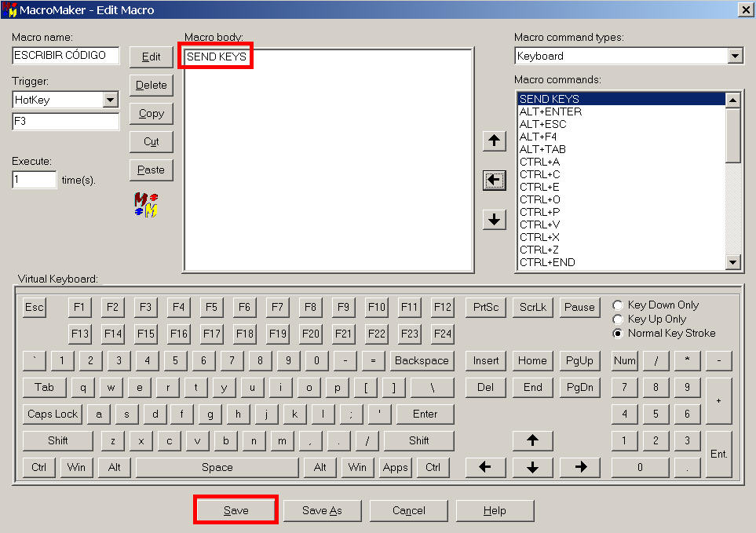Click the move command down arrow button
Image resolution: width=756 pixels, height=533 pixels.
coord(494,220)
